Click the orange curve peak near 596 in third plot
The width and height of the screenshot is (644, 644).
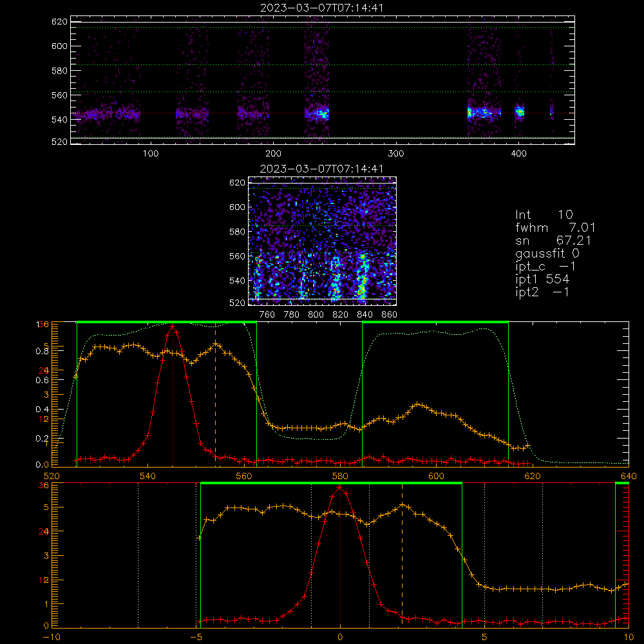tap(417, 404)
